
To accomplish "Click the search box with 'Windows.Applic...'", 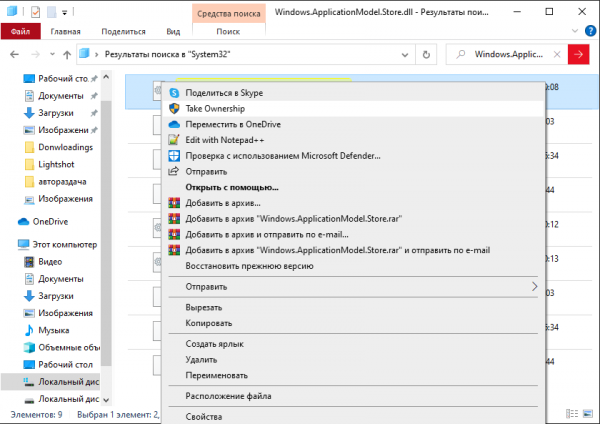I will click(x=515, y=53).
